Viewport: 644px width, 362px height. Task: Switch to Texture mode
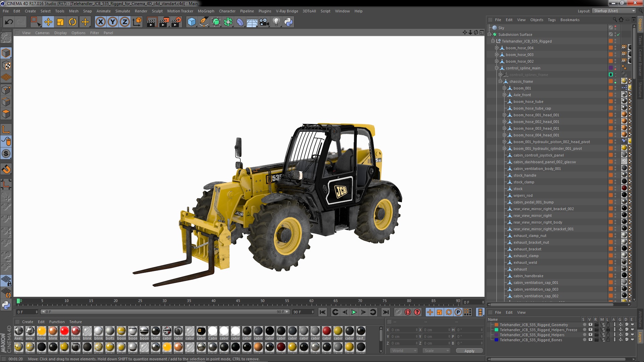[x=6, y=65]
